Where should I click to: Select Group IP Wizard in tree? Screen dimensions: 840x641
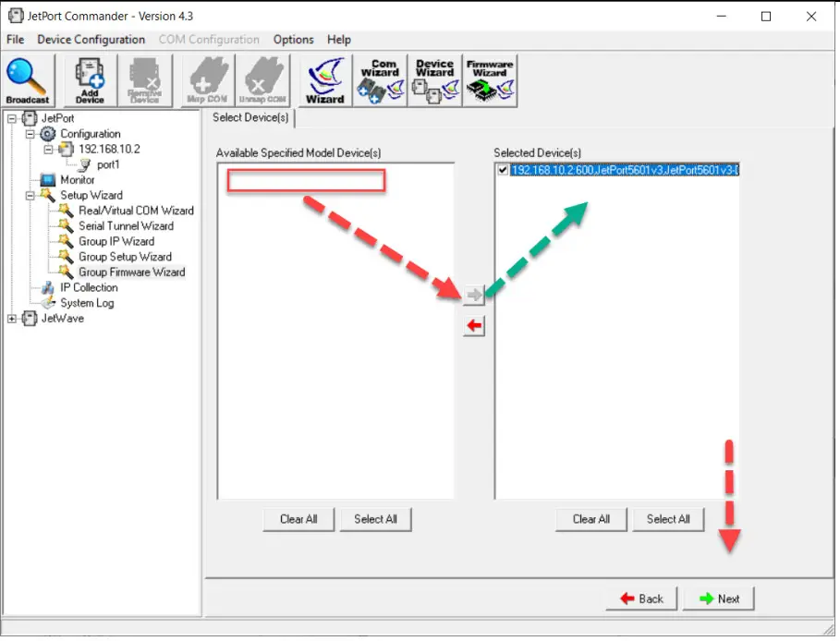coord(116,241)
